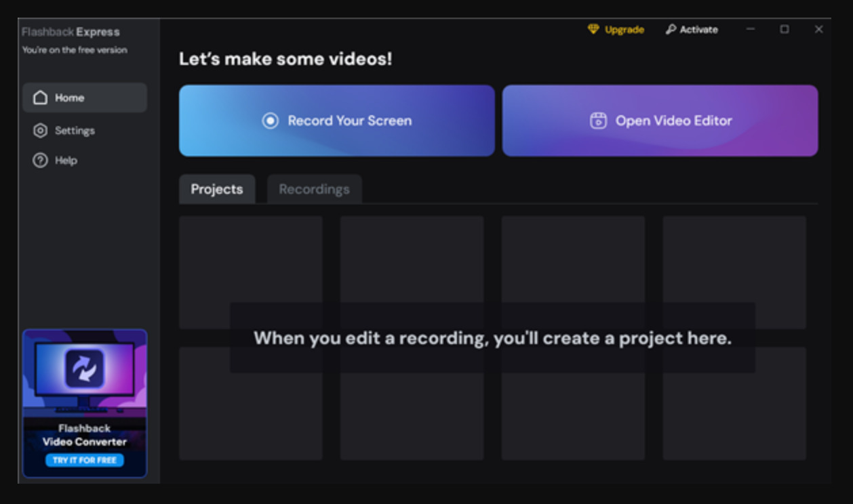The width and height of the screenshot is (853, 504).
Task: Click the record circle icon on Record Your Screen
Action: point(271,121)
